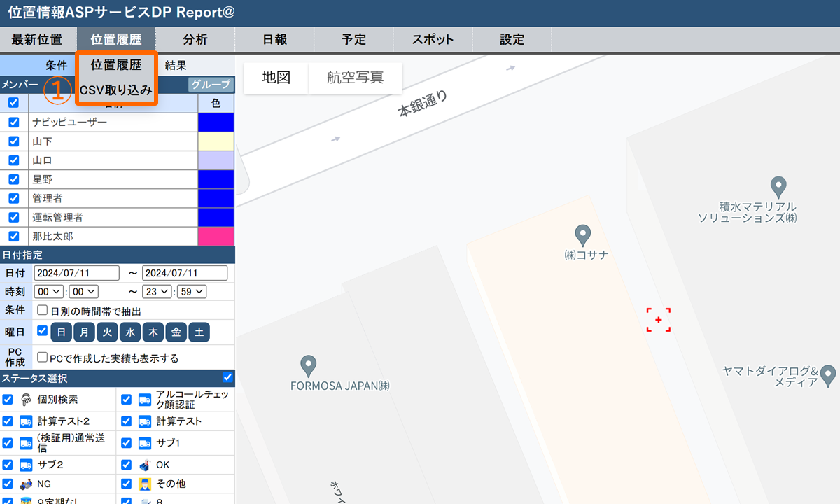Switch to the 結果 tab
The height and width of the screenshot is (504, 840).
(176, 65)
